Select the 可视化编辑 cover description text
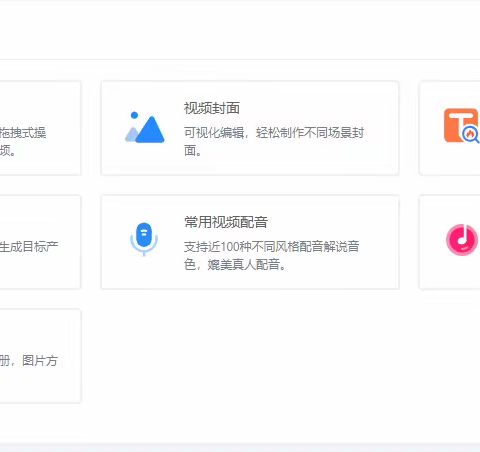 pyautogui.click(x=274, y=142)
